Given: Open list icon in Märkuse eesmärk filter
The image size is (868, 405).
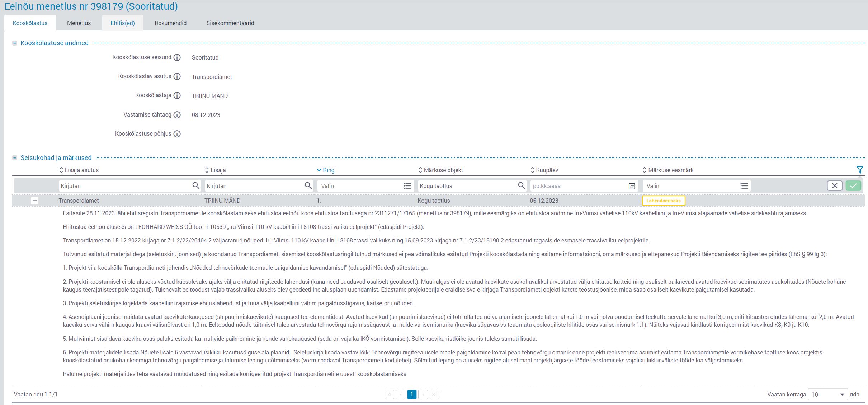Looking at the screenshot, I should click(x=744, y=186).
